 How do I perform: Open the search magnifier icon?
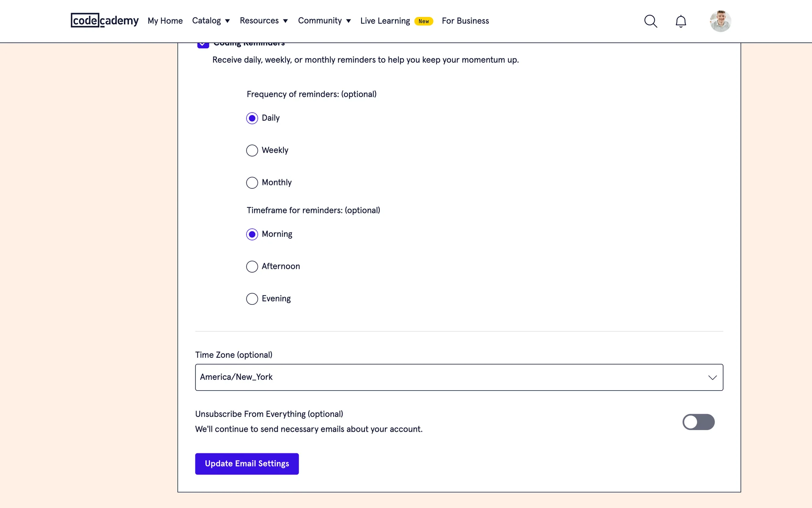(x=650, y=21)
